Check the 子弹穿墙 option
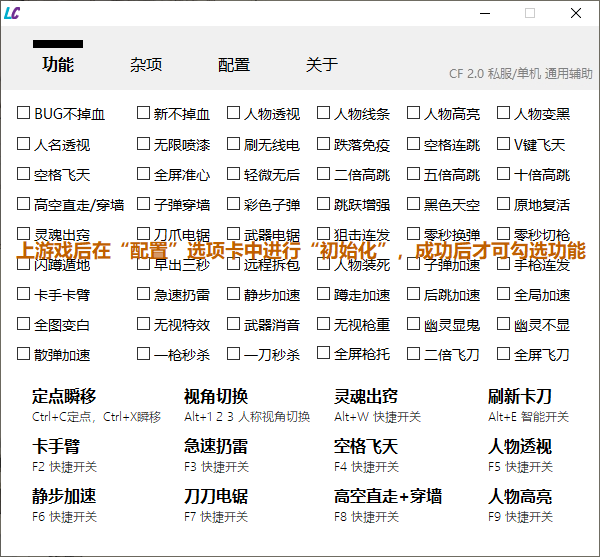The height and width of the screenshot is (557, 600). coord(144,204)
